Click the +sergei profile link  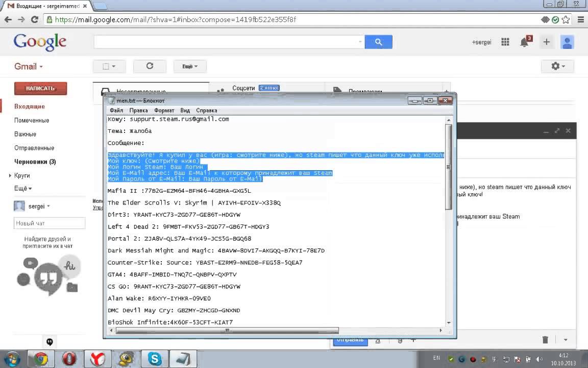(x=481, y=42)
